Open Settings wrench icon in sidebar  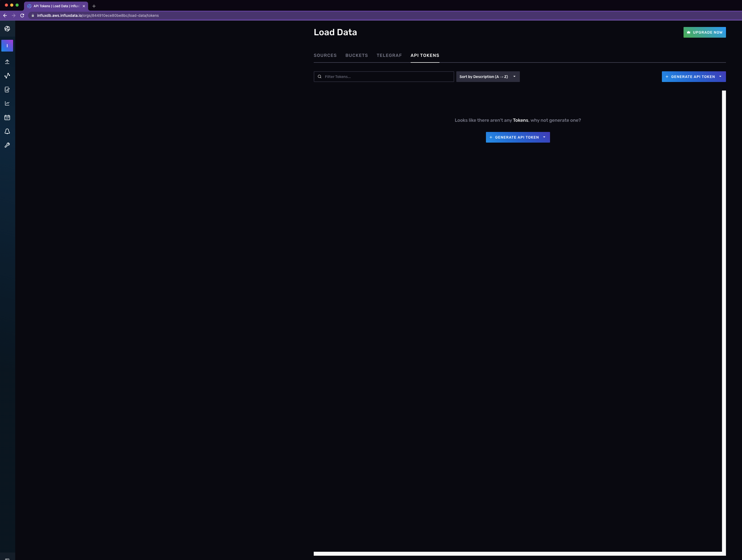7,145
